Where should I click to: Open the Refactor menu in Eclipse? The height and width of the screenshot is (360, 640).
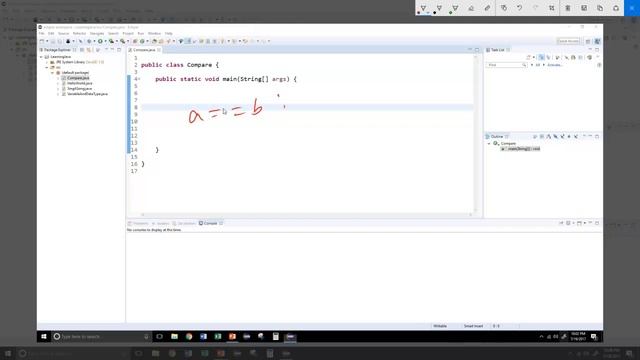79,33
